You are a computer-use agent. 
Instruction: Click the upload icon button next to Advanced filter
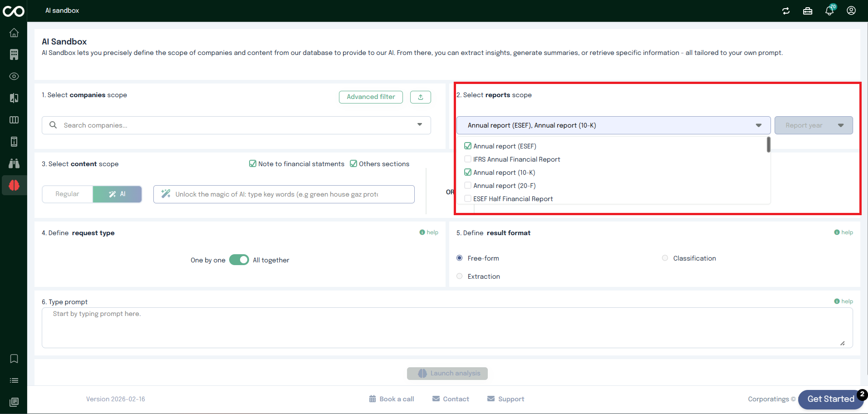click(x=420, y=97)
